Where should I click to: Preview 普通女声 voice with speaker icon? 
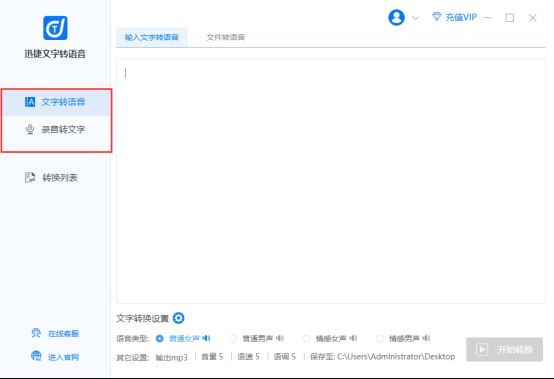(206, 338)
